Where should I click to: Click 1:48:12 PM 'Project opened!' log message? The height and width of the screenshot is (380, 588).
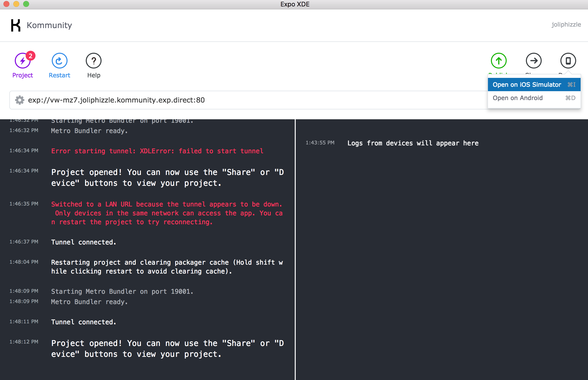pyautogui.click(x=167, y=348)
